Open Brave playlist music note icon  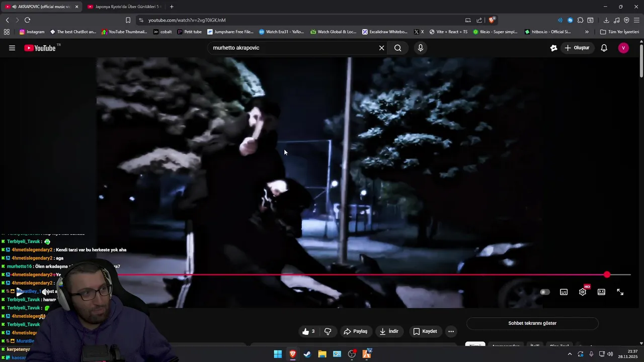click(x=617, y=20)
